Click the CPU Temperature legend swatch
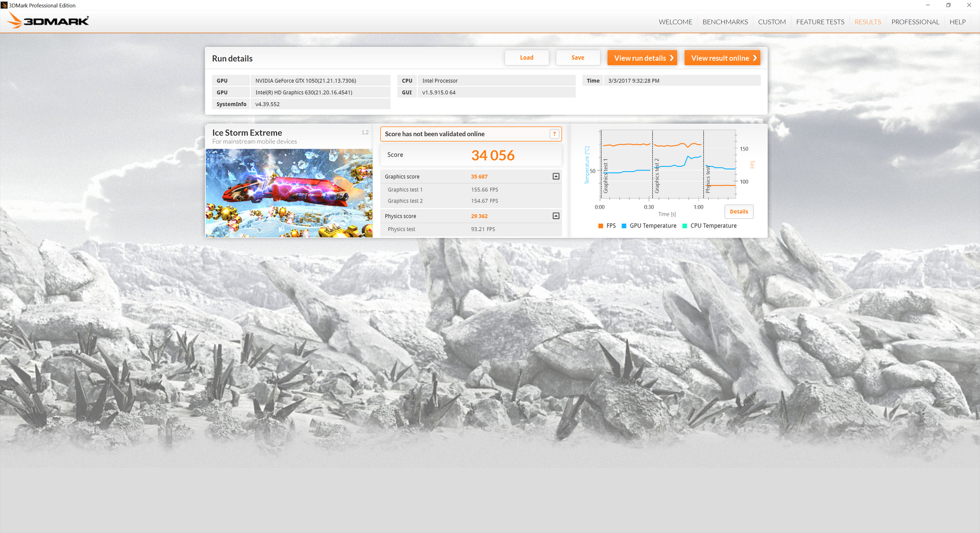This screenshot has width=980, height=533. (x=684, y=226)
